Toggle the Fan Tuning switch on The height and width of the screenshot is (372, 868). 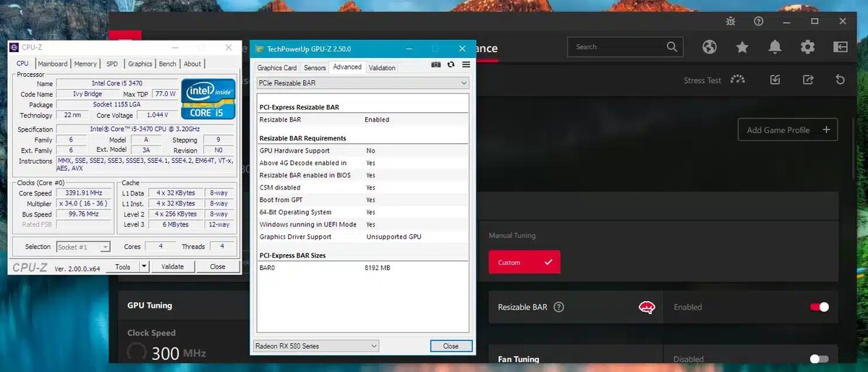pyautogui.click(x=820, y=359)
